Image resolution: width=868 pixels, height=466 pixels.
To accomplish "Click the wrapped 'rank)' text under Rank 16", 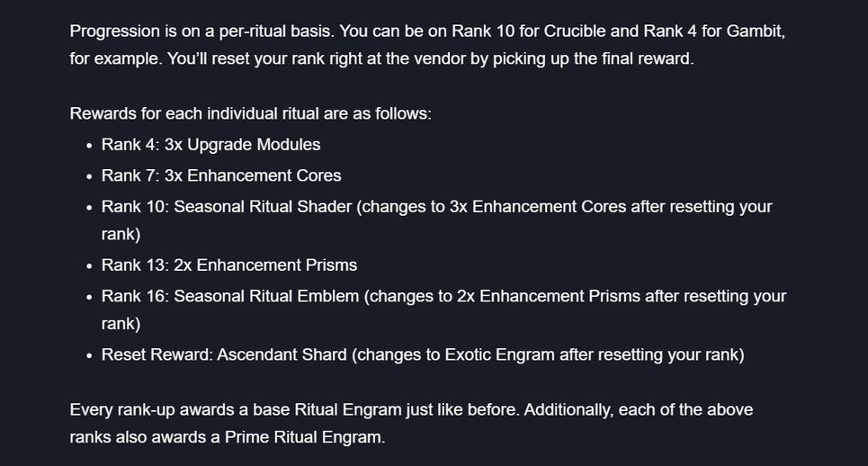I will pyautogui.click(x=121, y=324).
